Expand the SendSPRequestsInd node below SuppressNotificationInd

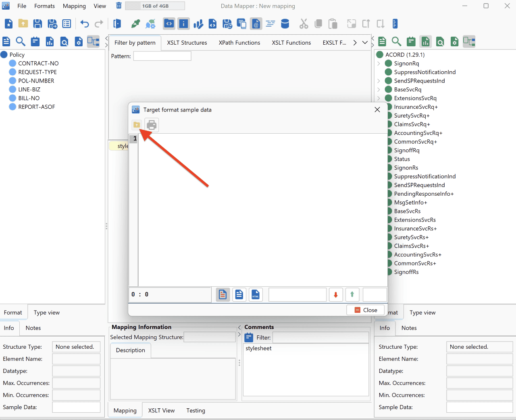point(379,81)
